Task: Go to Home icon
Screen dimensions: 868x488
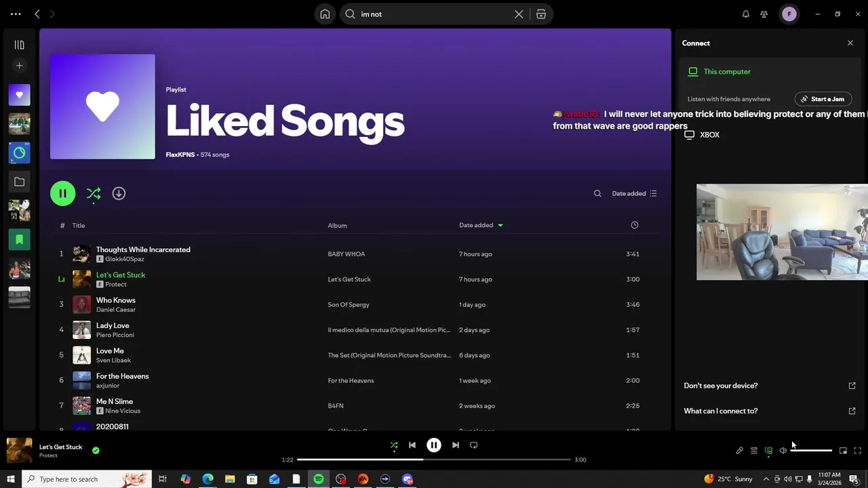Action: pos(325,14)
